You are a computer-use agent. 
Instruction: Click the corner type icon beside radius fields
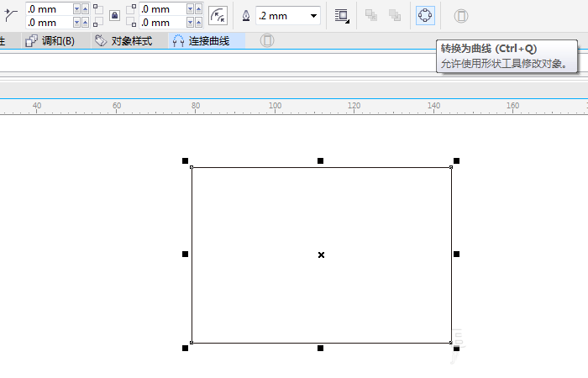(11, 15)
